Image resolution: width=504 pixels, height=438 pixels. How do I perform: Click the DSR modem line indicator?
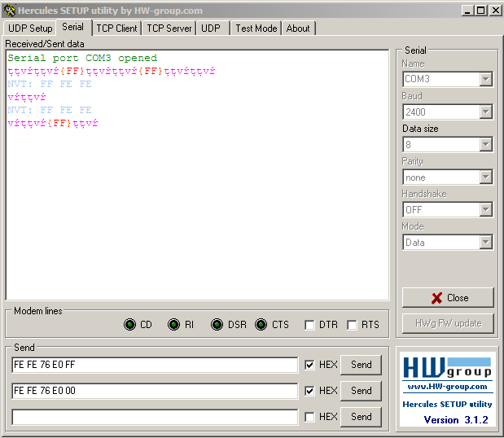point(217,325)
